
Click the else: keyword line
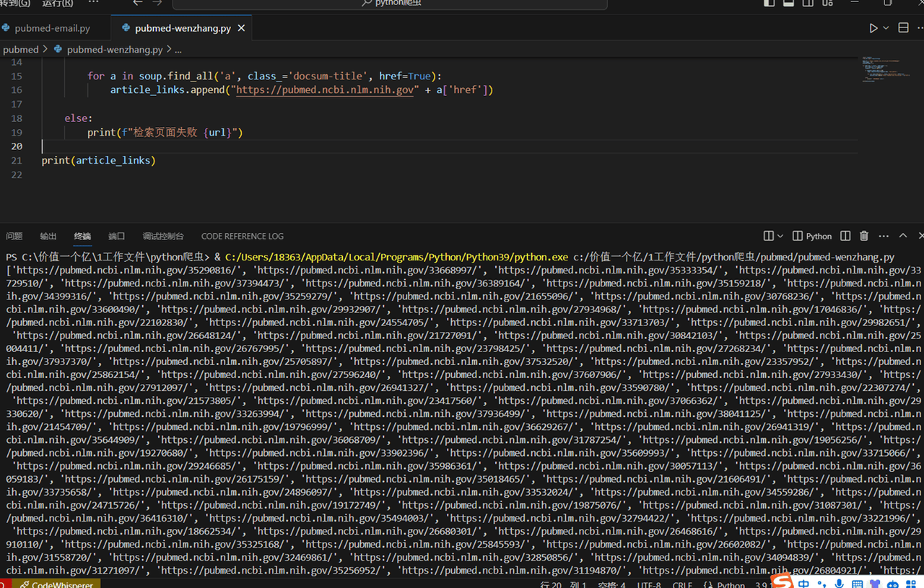coord(79,118)
